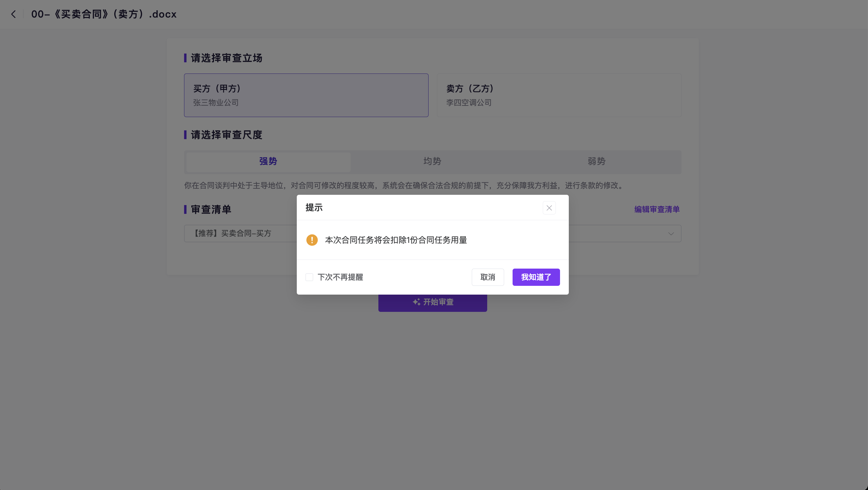Click 张三物业公司 company name

pos(216,103)
